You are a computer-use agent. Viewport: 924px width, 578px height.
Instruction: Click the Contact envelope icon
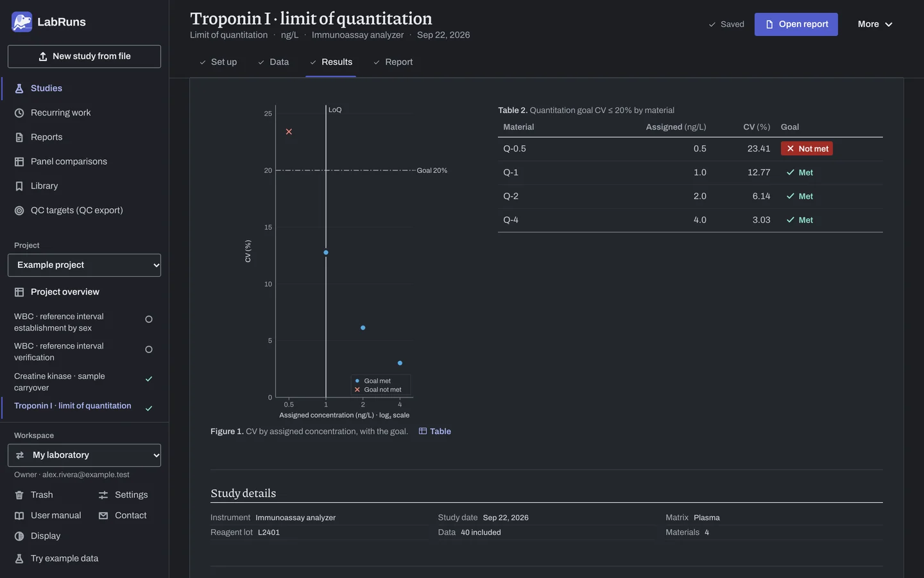click(x=103, y=516)
